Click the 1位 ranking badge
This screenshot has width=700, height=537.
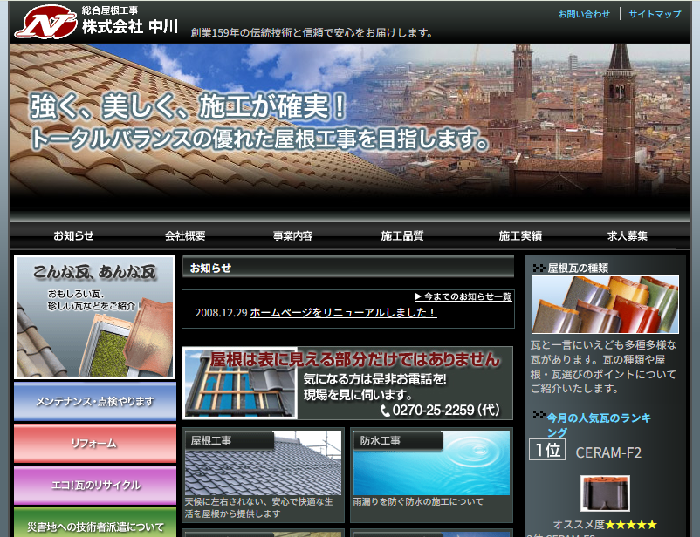(547, 450)
